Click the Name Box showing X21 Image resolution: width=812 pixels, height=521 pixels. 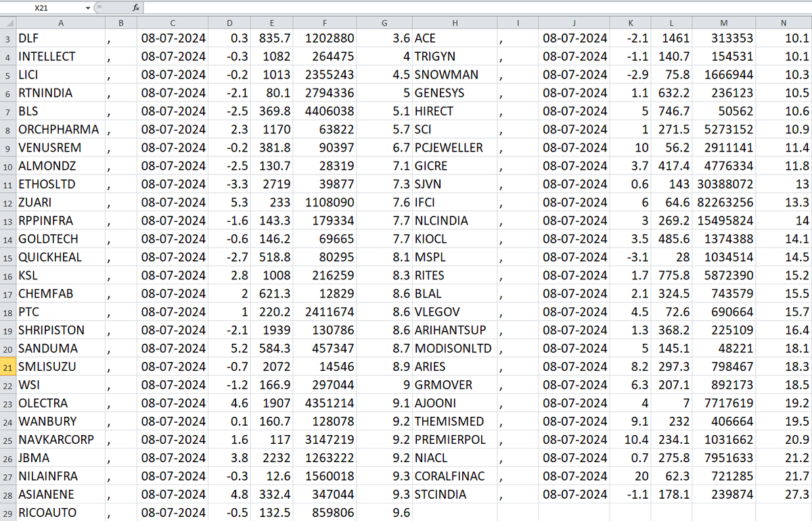[x=42, y=8]
